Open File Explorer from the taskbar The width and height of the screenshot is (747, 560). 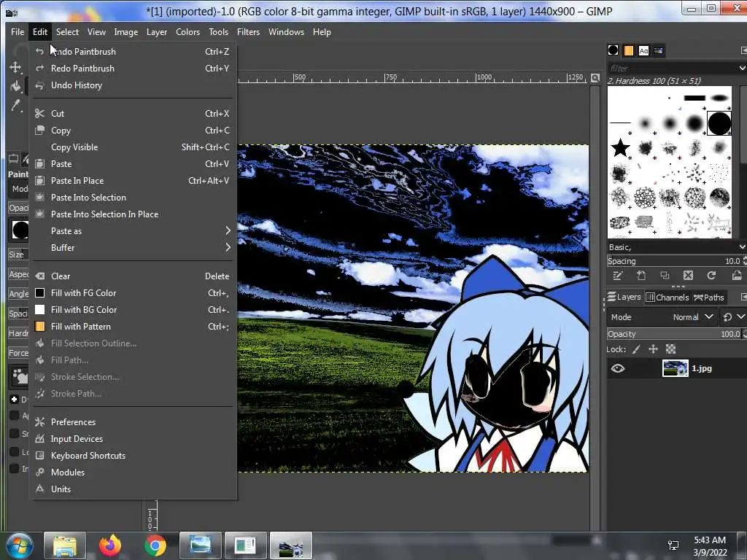click(65, 545)
